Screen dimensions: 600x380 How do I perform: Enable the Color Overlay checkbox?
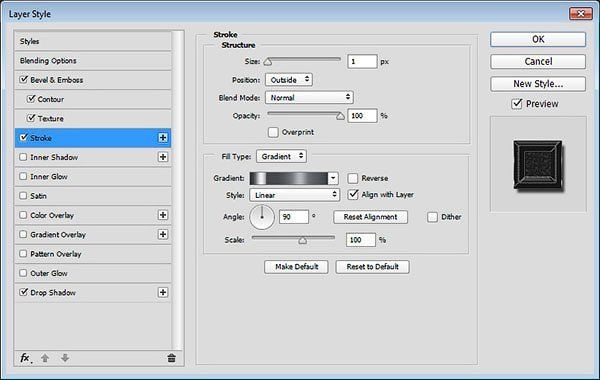[x=23, y=215]
